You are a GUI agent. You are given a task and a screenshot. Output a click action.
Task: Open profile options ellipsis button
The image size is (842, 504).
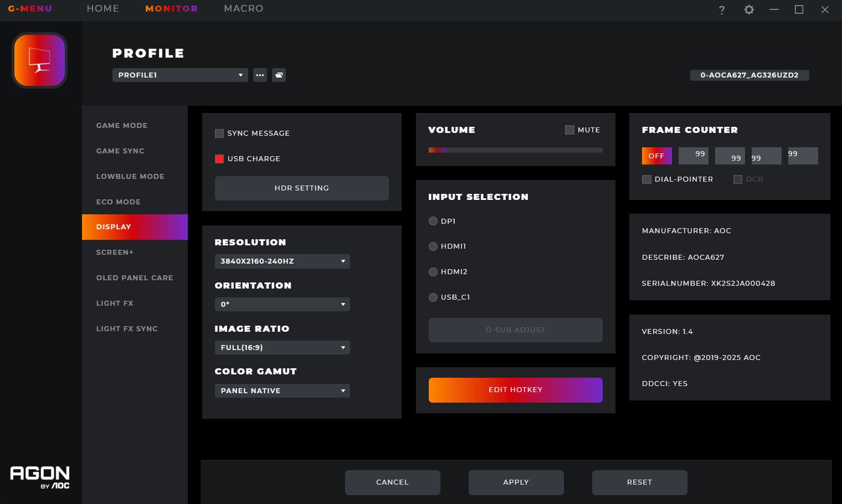(260, 75)
